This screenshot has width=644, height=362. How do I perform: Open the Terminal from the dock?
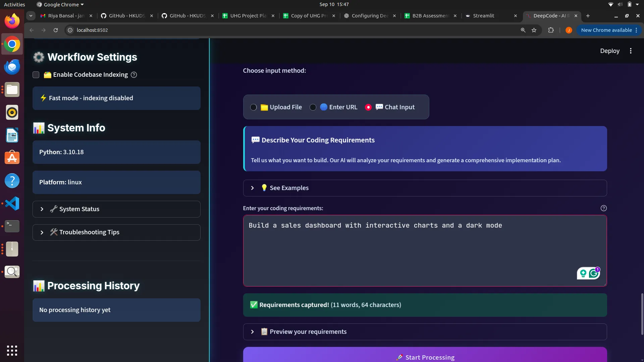click(12, 226)
